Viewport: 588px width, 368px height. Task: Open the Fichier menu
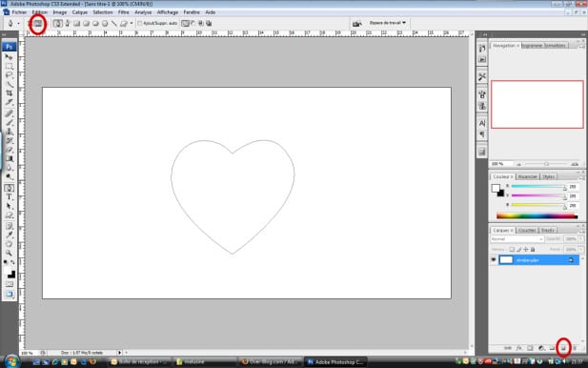[x=19, y=12]
